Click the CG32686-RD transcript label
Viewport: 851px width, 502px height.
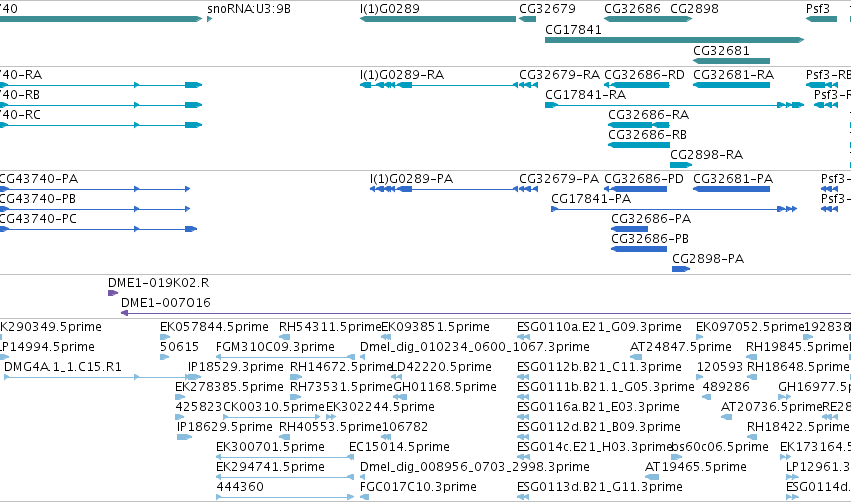(644, 74)
